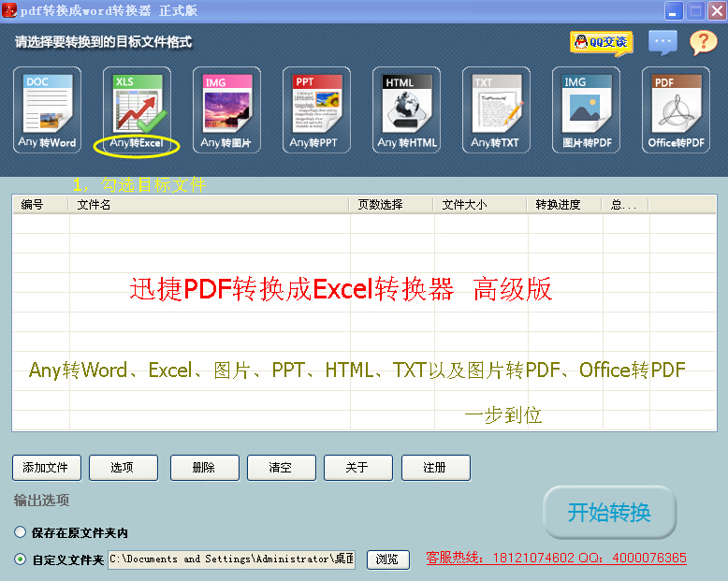Open the blue speech bubble feedback icon

click(x=662, y=43)
